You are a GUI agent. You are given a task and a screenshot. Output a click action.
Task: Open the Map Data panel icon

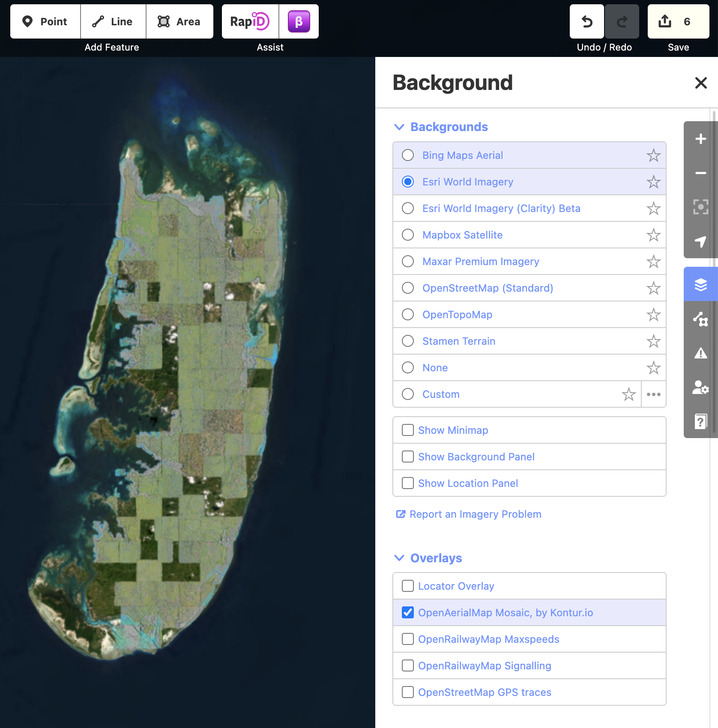point(701,319)
